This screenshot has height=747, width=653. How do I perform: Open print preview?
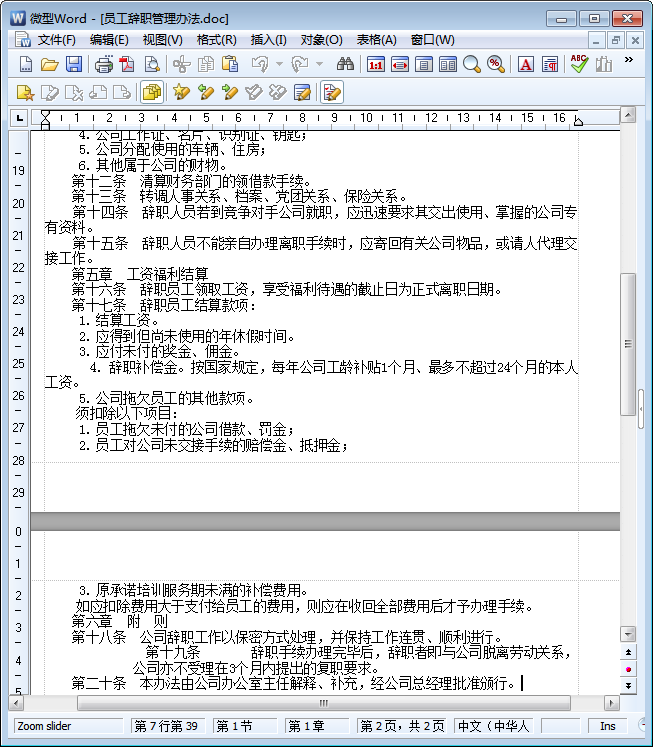(x=151, y=64)
